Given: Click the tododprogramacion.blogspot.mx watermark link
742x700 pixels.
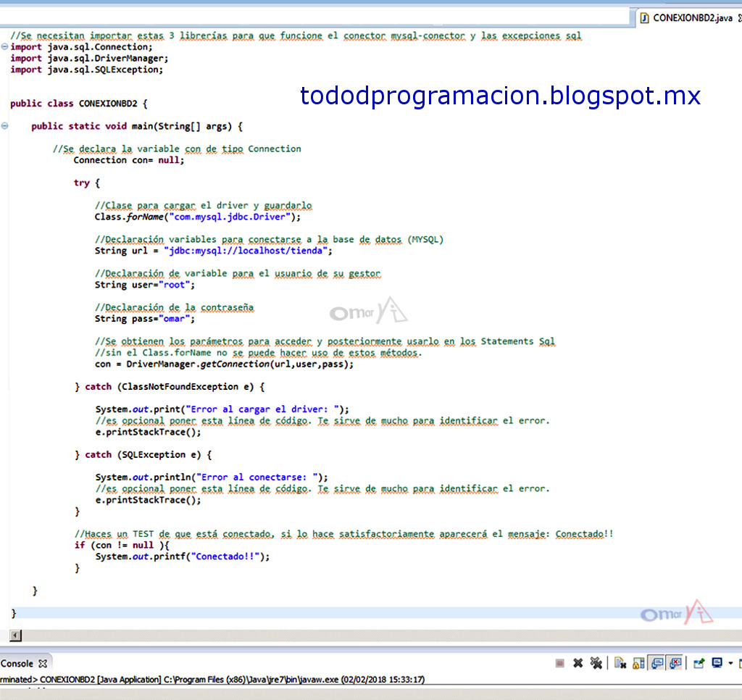Looking at the screenshot, I should [x=500, y=95].
